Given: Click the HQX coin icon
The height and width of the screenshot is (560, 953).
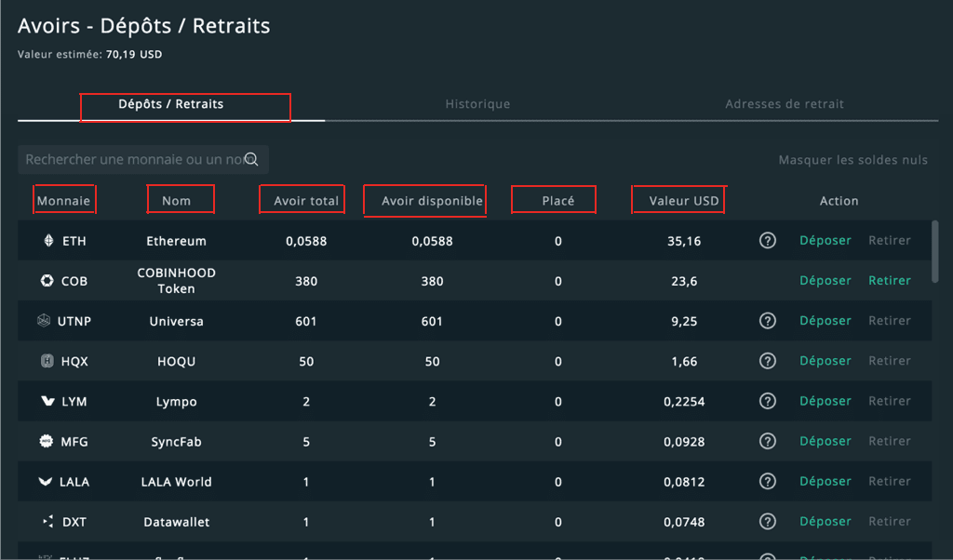Looking at the screenshot, I should point(47,361).
